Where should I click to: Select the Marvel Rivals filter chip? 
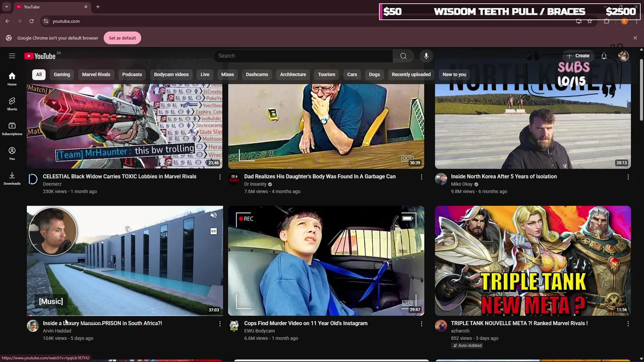[x=96, y=74]
